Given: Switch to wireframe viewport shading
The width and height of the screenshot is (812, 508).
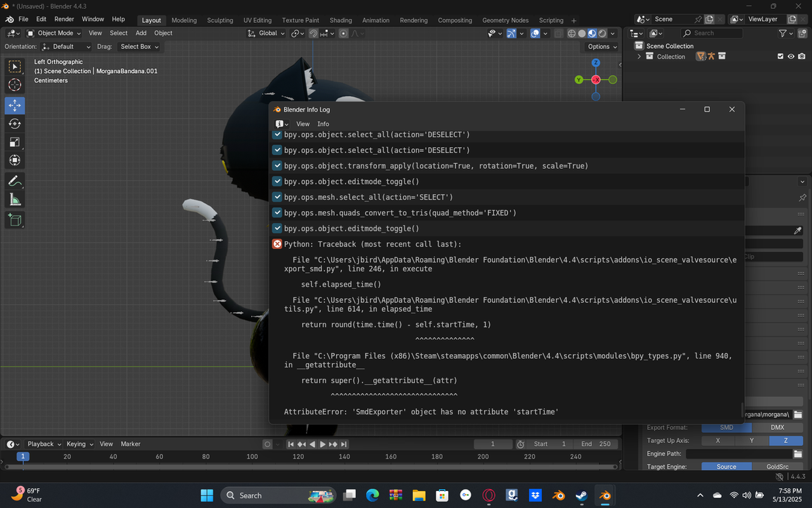Looking at the screenshot, I should pos(572,33).
